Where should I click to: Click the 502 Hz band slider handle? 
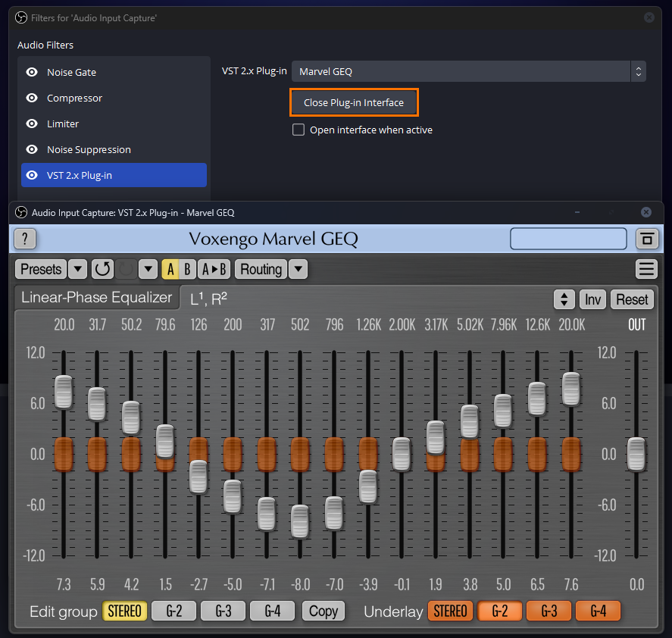[x=300, y=521]
